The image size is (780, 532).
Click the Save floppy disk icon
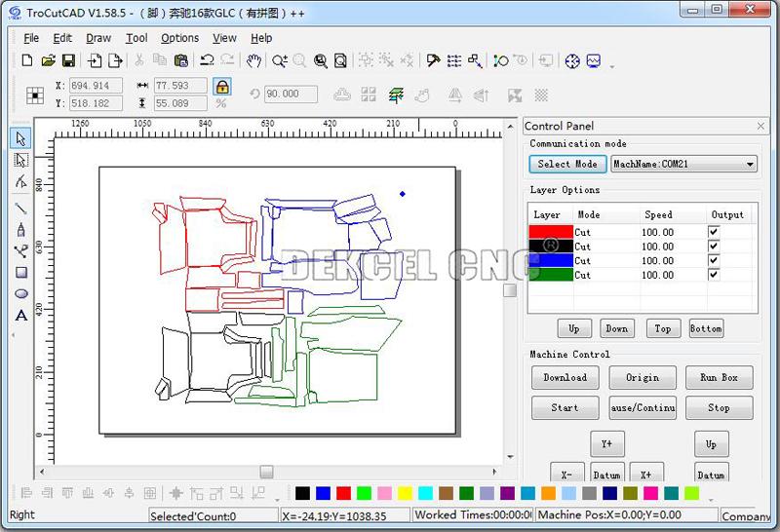point(68,60)
